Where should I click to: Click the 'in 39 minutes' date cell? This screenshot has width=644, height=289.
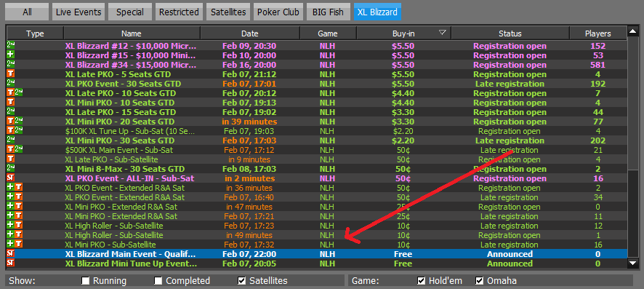249,122
